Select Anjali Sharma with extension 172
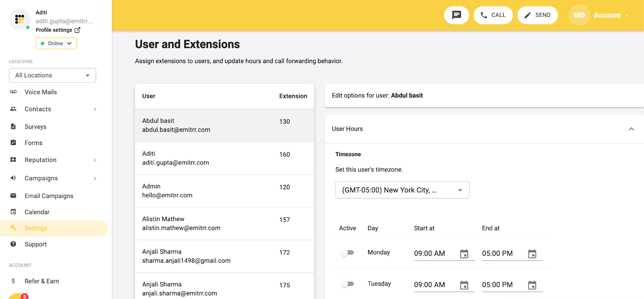 point(225,256)
